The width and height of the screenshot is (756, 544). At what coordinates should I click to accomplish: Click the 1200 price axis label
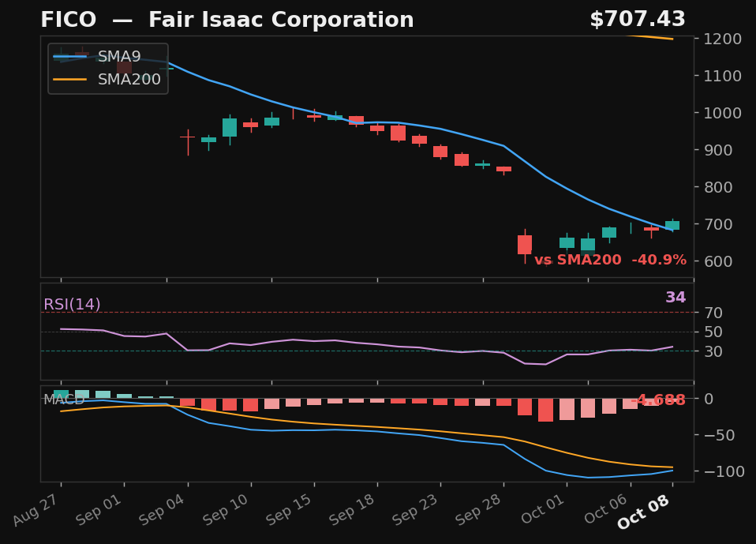pyautogui.click(x=722, y=39)
